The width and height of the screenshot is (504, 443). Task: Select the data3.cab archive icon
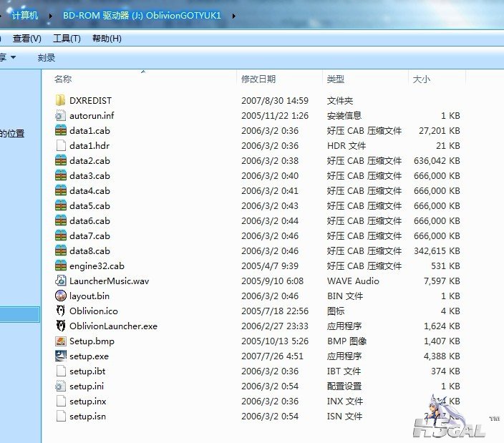point(60,176)
